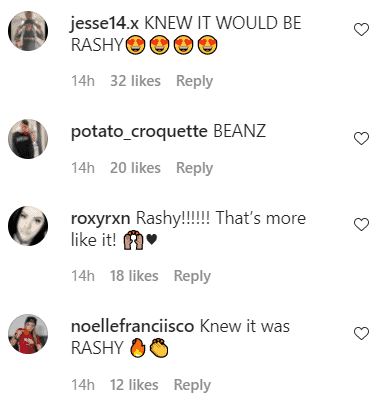383x406 pixels.
Task: Tap the heart icon on potato_croquette's comment
Action: [x=361, y=138]
